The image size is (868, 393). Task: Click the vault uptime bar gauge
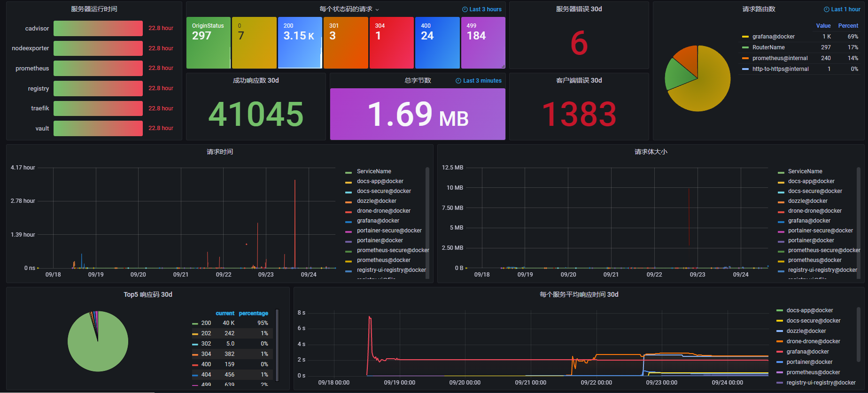98,128
